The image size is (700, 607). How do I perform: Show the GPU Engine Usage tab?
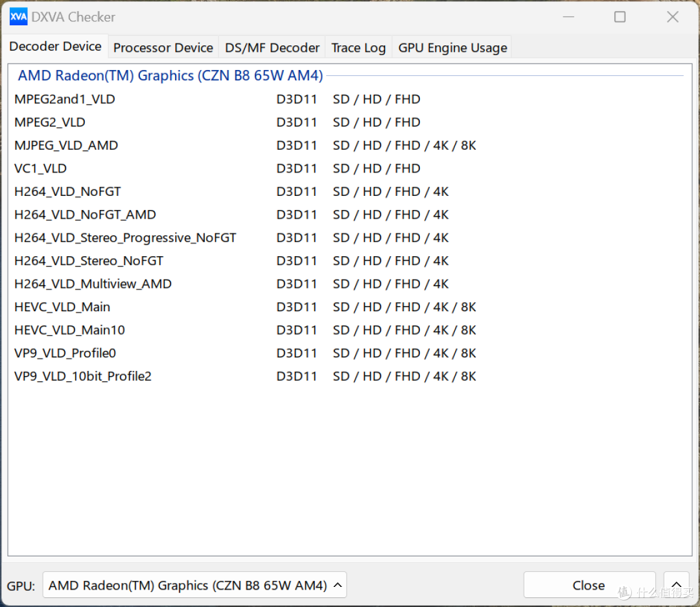pos(452,48)
